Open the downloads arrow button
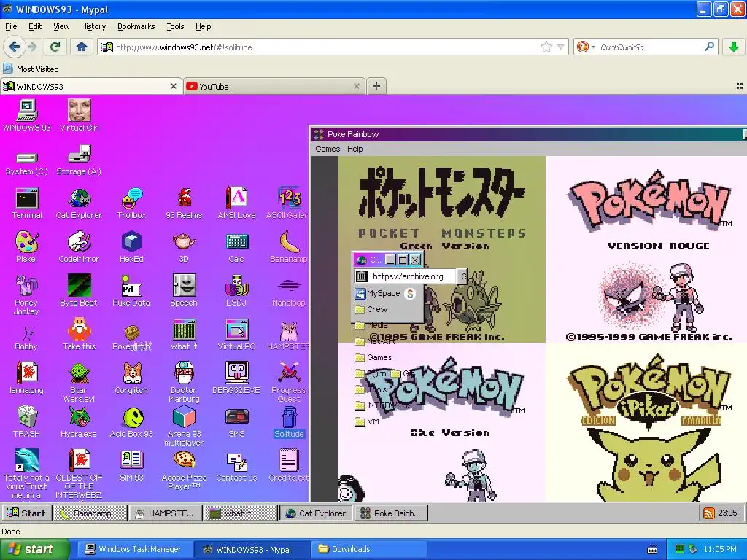 [x=734, y=47]
